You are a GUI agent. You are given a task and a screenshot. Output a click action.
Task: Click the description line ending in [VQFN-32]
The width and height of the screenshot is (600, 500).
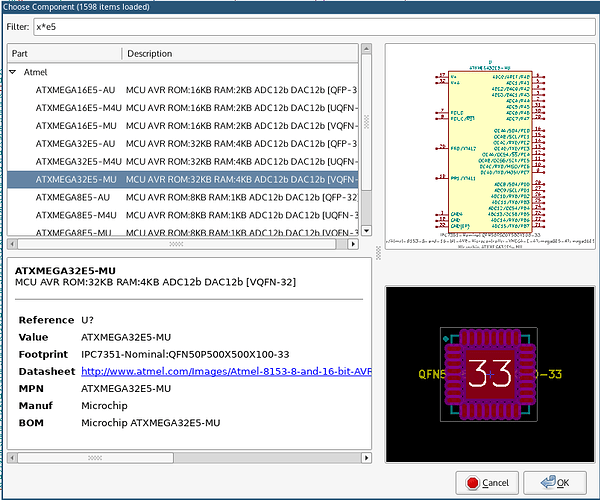tap(155, 282)
